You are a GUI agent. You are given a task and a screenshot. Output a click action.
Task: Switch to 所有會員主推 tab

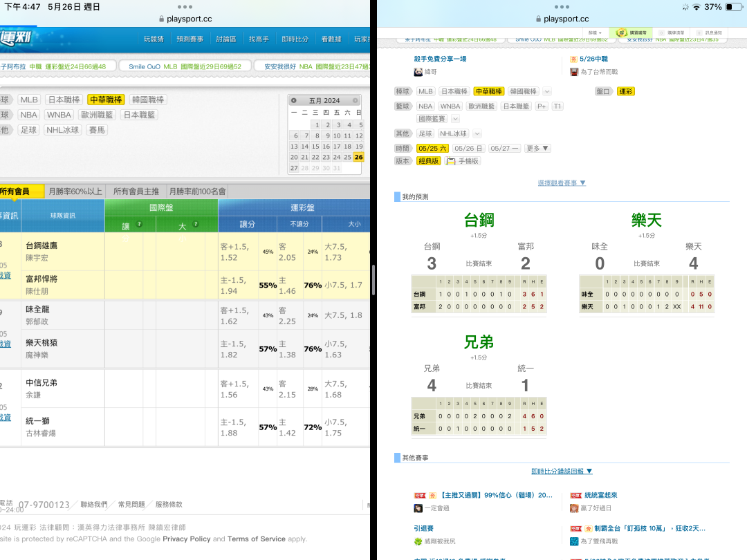136,192
